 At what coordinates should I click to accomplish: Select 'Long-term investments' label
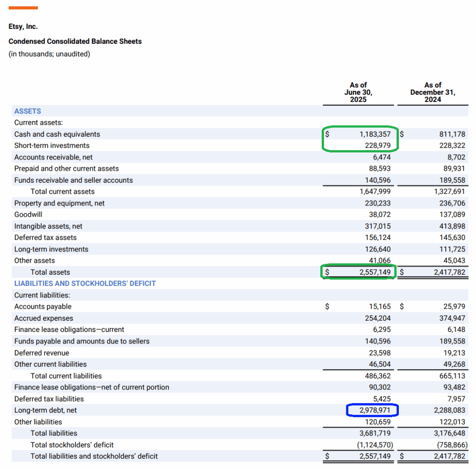pos(51,249)
